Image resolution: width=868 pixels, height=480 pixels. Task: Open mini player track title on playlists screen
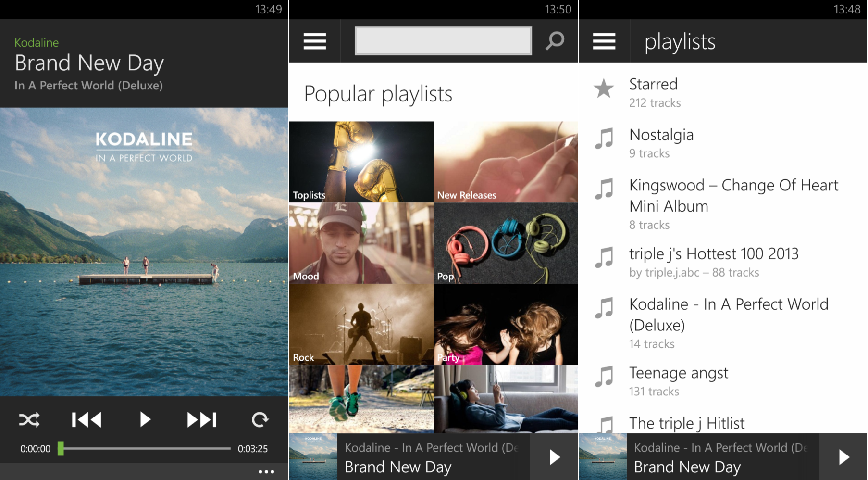(687, 467)
